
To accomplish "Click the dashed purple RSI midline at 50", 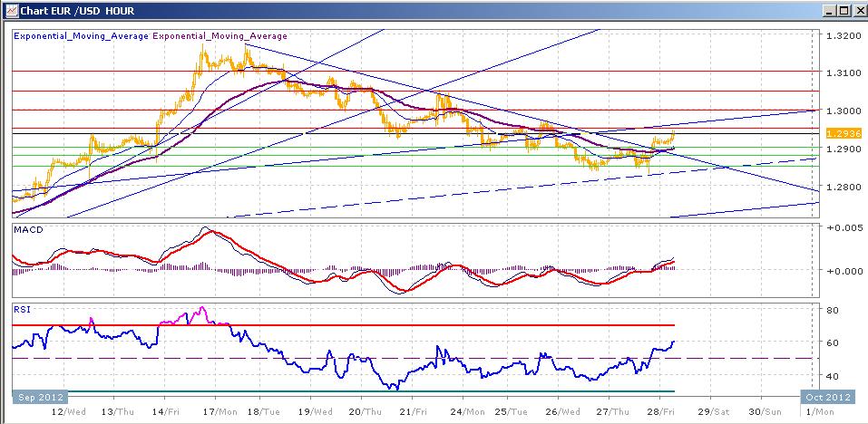I will point(413,358).
